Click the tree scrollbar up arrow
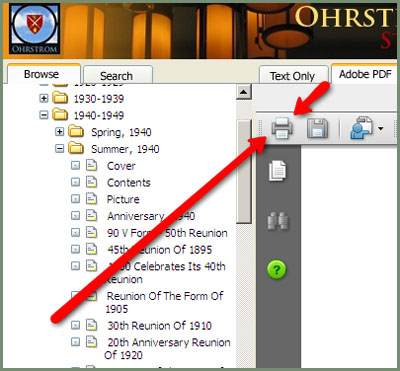400x371 pixels. click(244, 92)
